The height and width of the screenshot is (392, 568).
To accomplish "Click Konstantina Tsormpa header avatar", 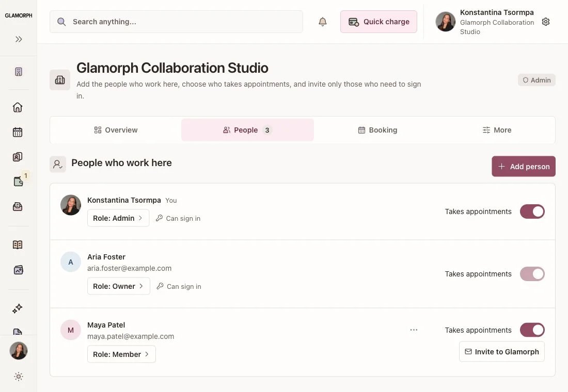I will (x=446, y=22).
